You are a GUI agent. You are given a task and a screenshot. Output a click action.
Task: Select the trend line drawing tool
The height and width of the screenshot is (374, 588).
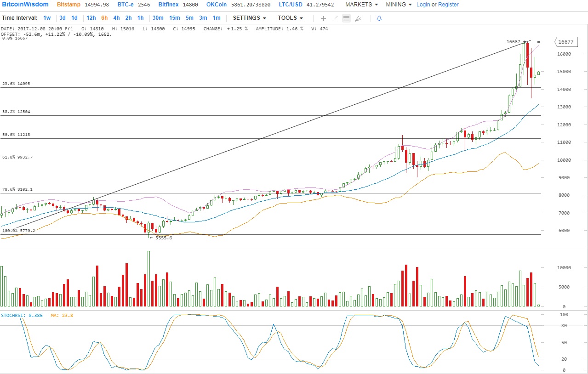[x=335, y=18]
